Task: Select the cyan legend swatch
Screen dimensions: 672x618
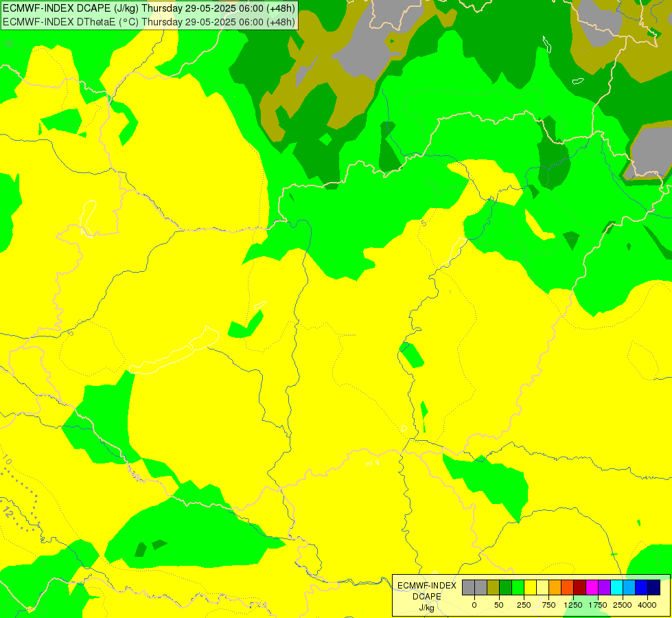Action: (x=616, y=587)
